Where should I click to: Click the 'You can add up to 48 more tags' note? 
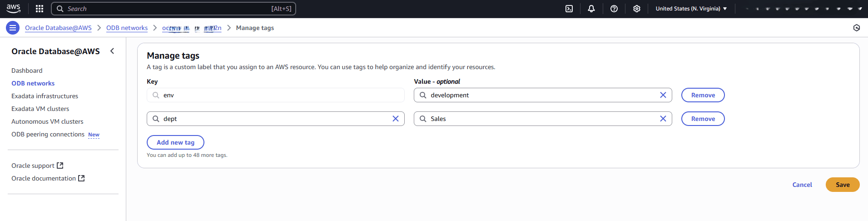point(187,155)
